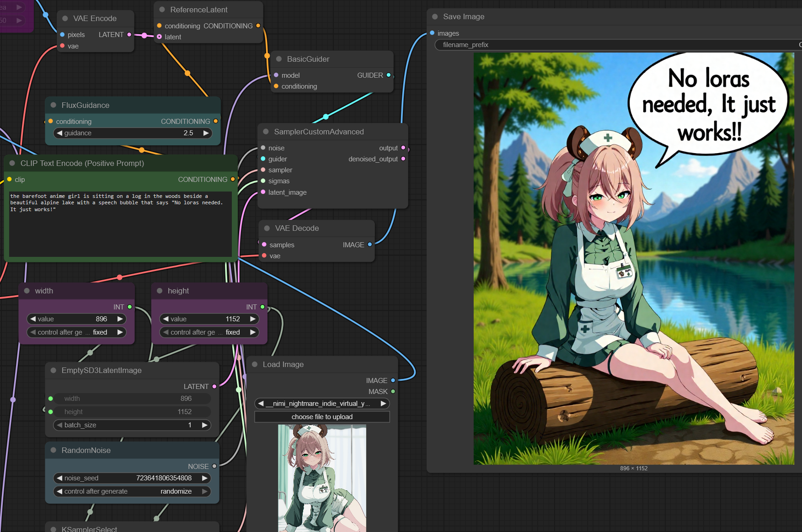The height and width of the screenshot is (532, 802).
Task: Increase batch_size with right arrow
Action: pyautogui.click(x=205, y=425)
